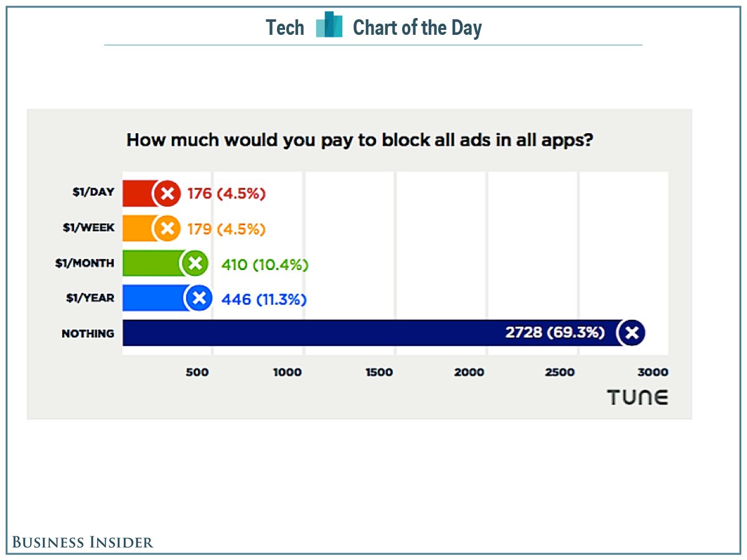Click the teal chart logo icon in header

329,26
